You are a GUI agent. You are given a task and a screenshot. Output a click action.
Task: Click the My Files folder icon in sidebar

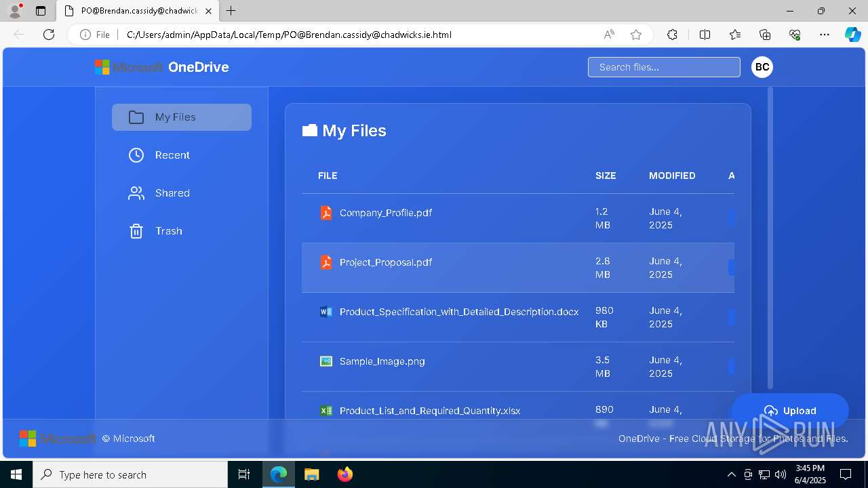point(136,117)
